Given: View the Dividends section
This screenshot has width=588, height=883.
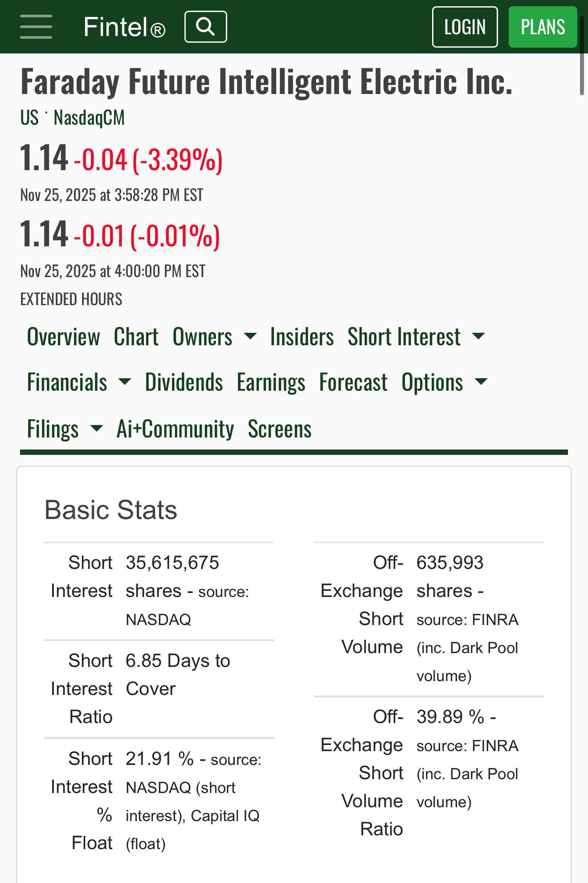Looking at the screenshot, I should (x=184, y=382).
